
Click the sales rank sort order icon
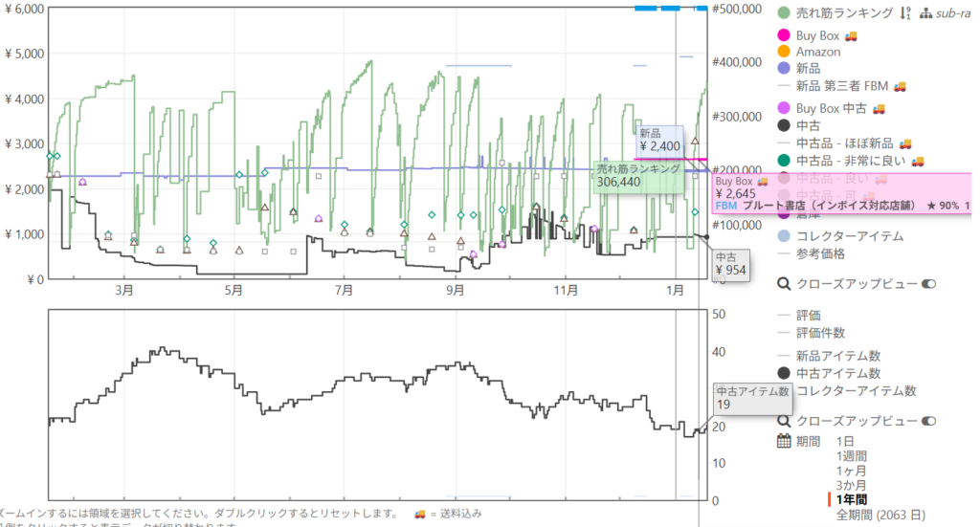pos(903,13)
